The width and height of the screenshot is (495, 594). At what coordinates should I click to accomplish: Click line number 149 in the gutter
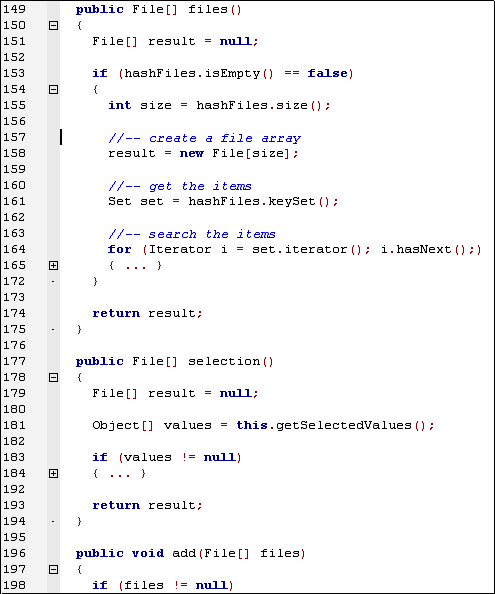coord(14,9)
